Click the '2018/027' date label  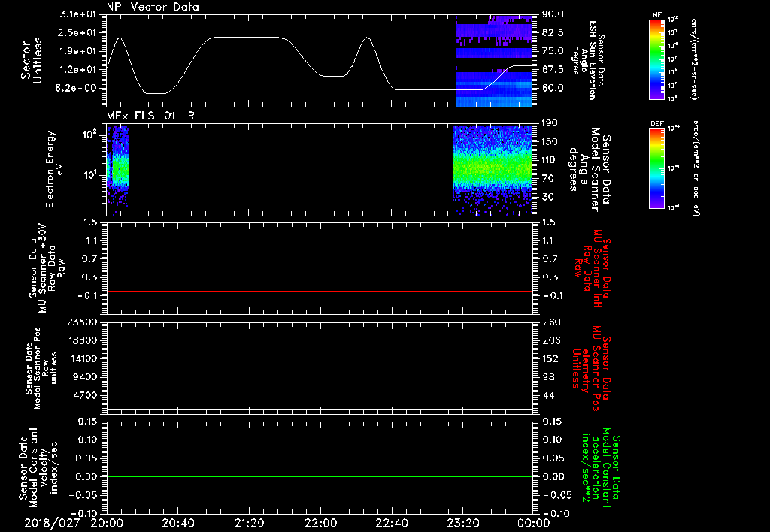coord(52,523)
